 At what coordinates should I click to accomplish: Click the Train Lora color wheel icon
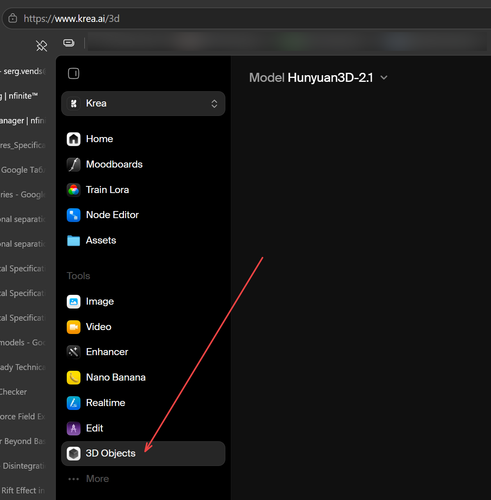point(74,190)
